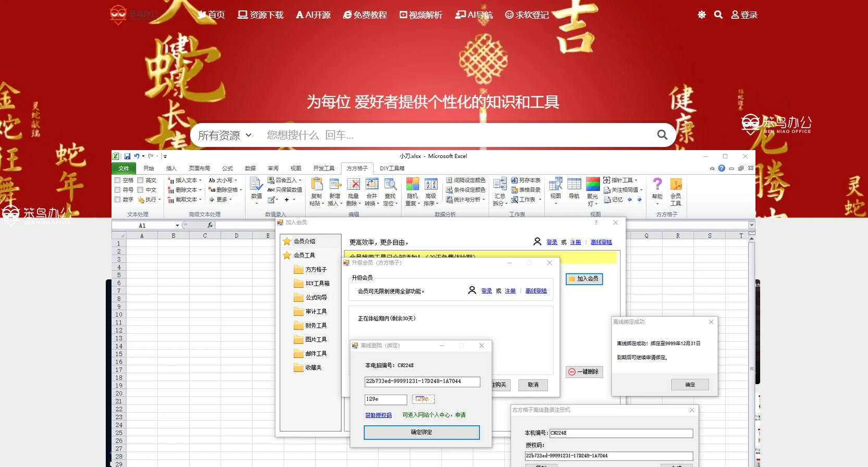Switch to the 开发工具 ribbon tab
This screenshot has width=868, height=467.
324,168
